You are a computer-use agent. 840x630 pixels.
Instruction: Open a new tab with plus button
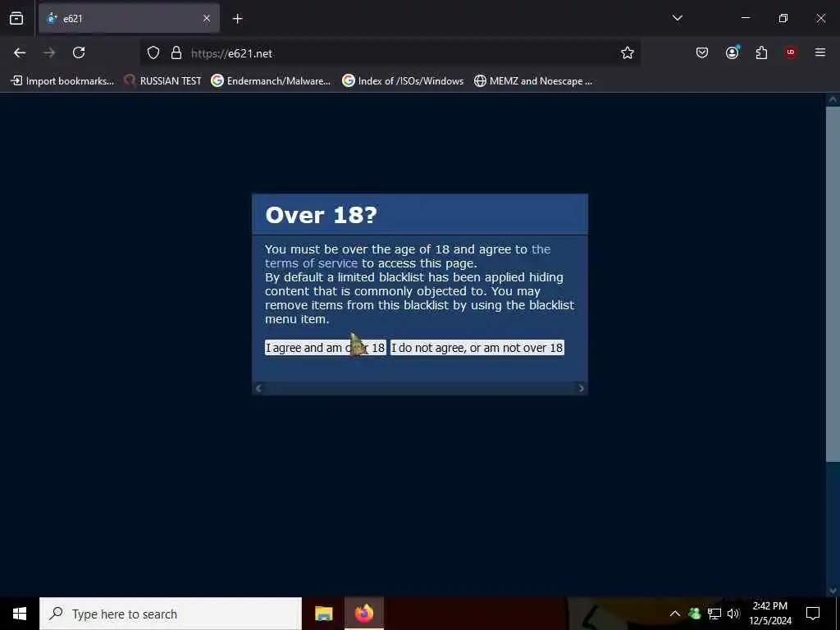tap(237, 19)
